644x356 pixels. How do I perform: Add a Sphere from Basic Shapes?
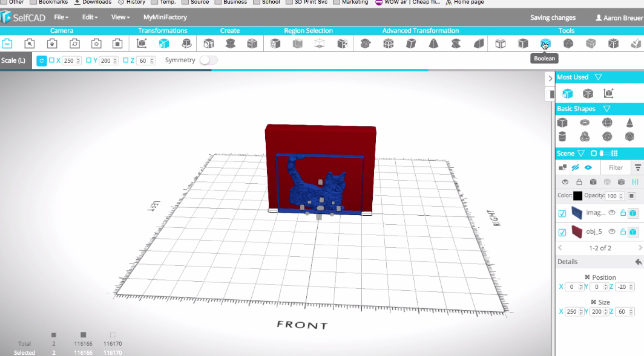click(x=607, y=122)
